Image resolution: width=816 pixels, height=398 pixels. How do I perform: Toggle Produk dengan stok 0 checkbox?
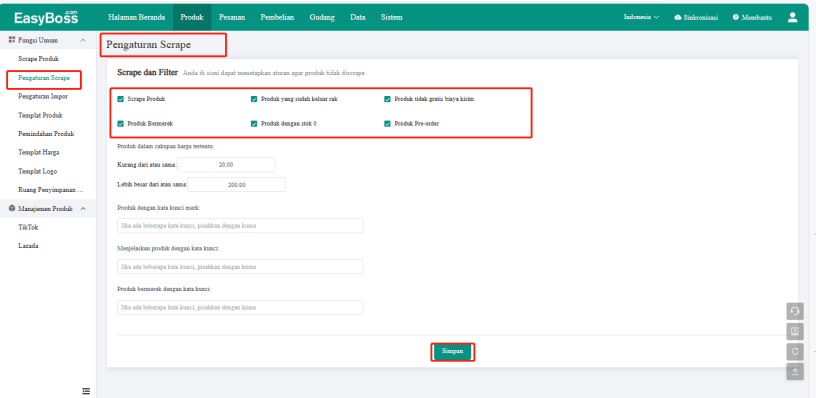pyautogui.click(x=254, y=124)
